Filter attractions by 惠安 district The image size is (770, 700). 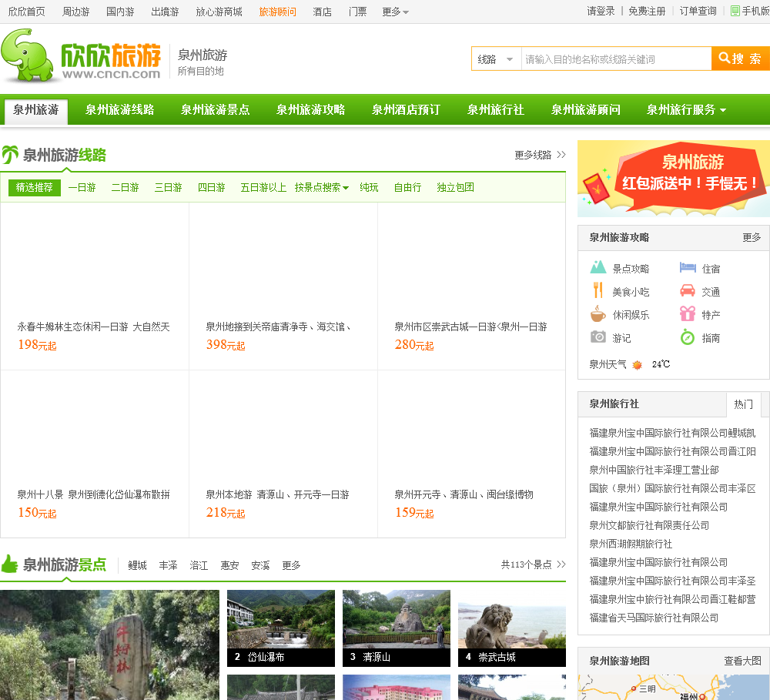[229, 565]
